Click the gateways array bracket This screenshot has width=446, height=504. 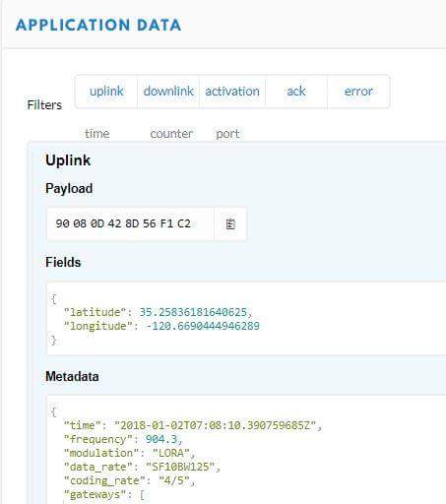point(143,494)
